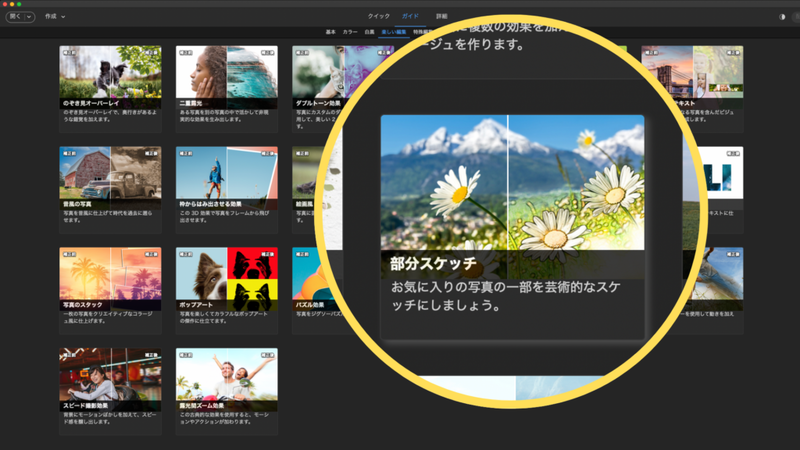Click the macOS yellow minimize window button
Screen dimensions: 800x450
12,4
